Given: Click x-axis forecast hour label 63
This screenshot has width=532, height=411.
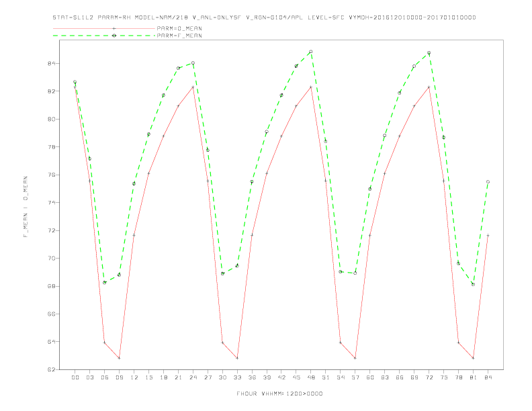Looking at the screenshot, I should tap(385, 377).
